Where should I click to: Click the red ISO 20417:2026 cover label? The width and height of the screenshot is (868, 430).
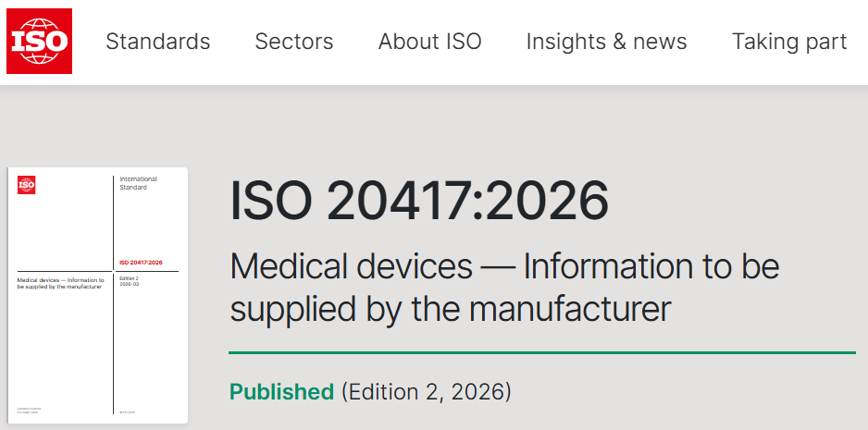(142, 263)
